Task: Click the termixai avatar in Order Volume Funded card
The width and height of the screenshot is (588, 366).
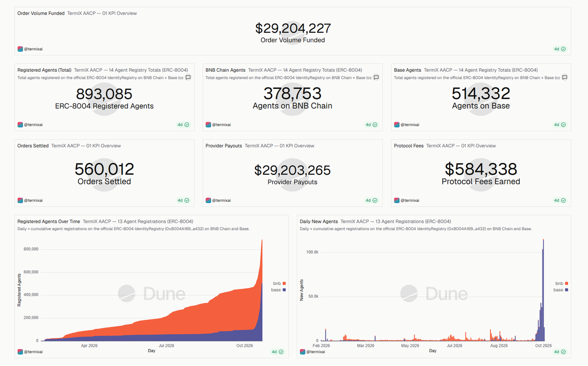Action: pyautogui.click(x=20, y=49)
